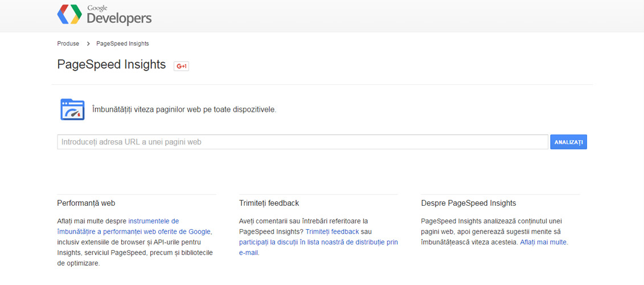Click the Google Developers logo

pos(104,15)
